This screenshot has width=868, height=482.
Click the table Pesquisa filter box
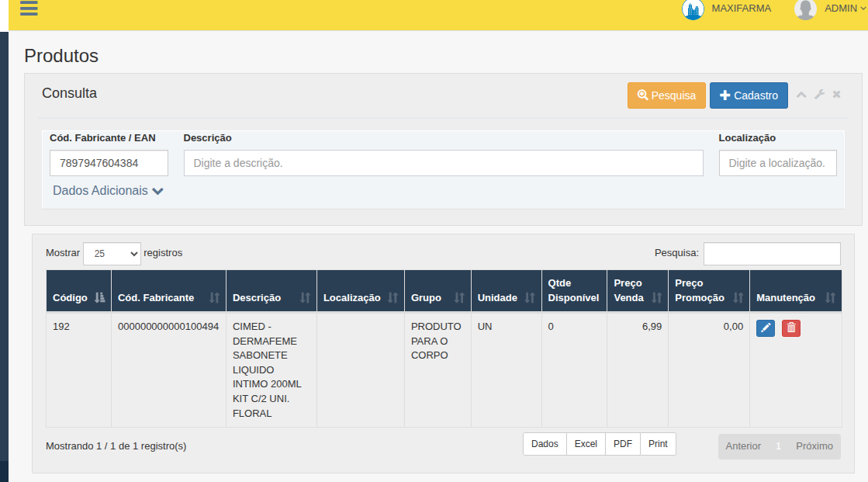coord(771,254)
